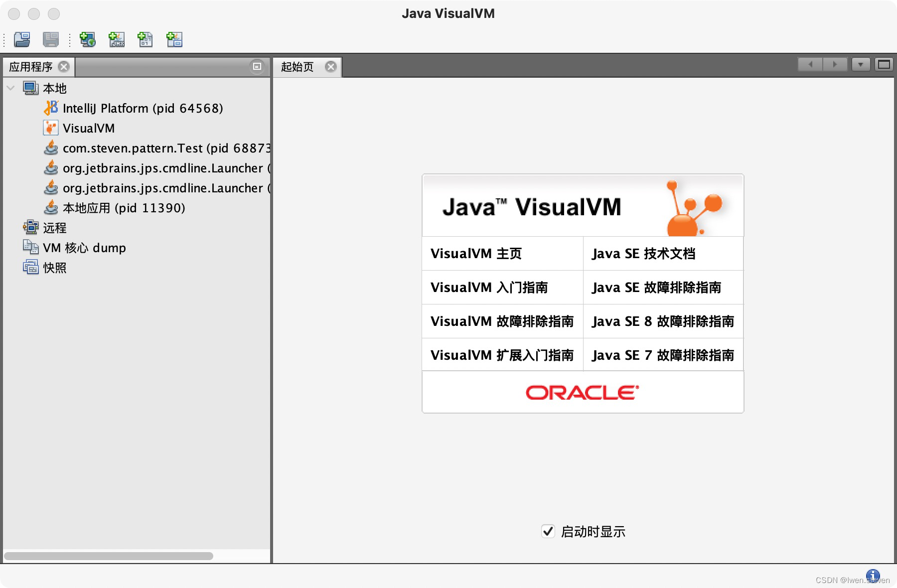Open the Java SE 故障排除指南 link
The width and height of the screenshot is (897, 588).
click(657, 288)
